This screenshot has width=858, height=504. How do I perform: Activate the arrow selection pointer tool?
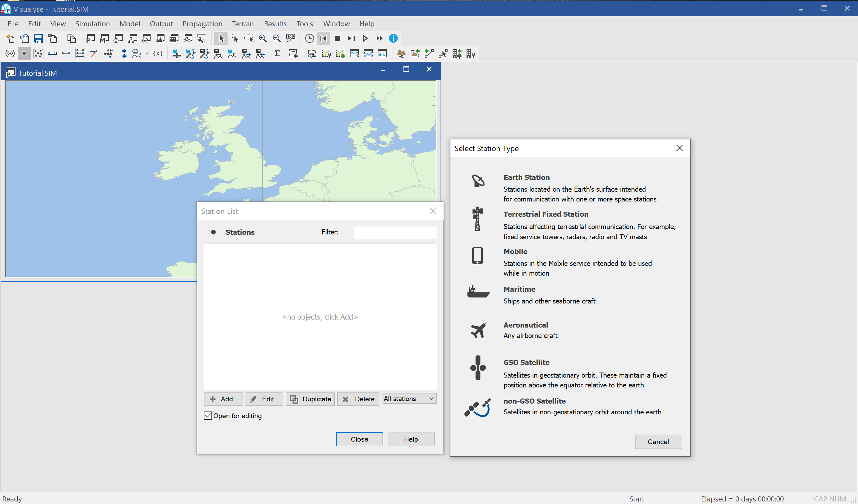(221, 38)
